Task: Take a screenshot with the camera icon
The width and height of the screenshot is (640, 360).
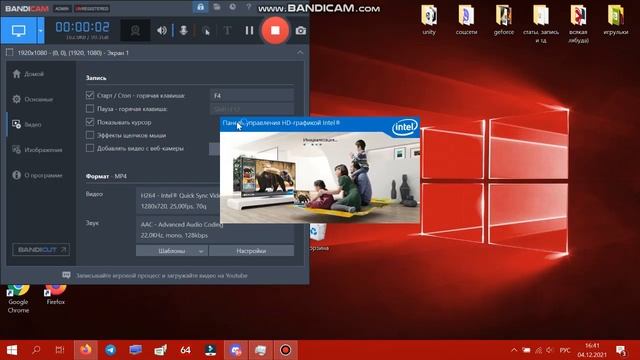Action: pos(301,31)
